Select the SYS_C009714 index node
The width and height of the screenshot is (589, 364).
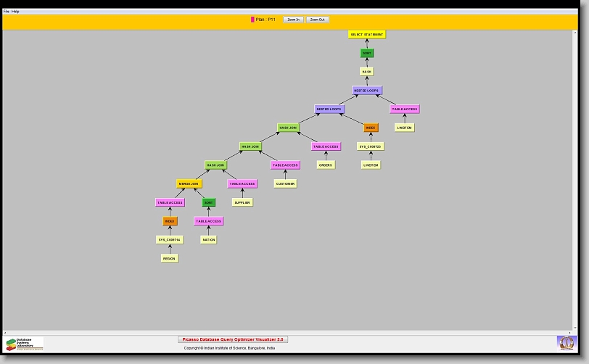tap(170, 239)
